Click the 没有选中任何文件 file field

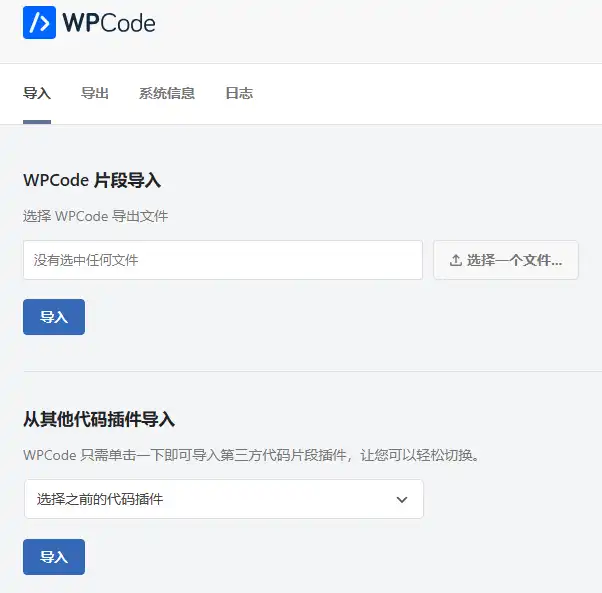(223, 260)
